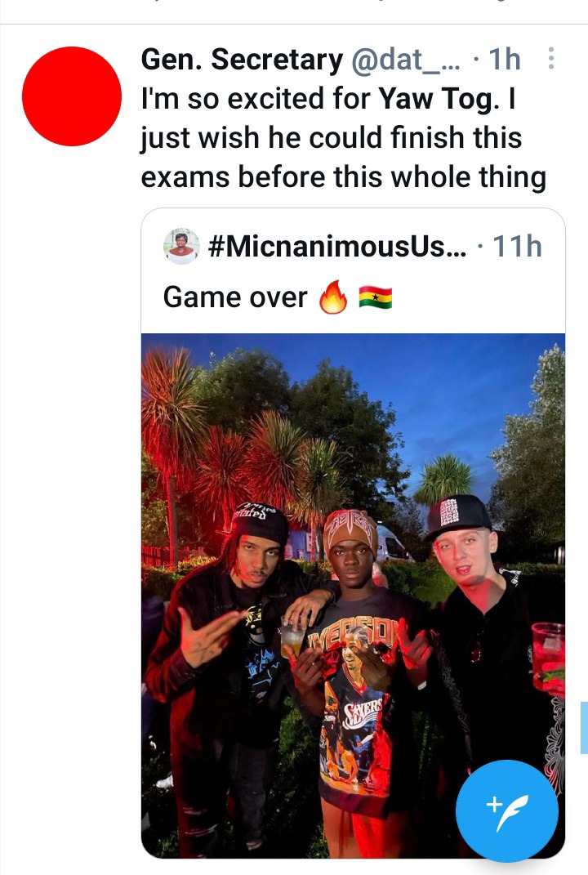The width and height of the screenshot is (588, 875).
Task: Tap the 'just wish he could finish' line
Action: [331, 138]
